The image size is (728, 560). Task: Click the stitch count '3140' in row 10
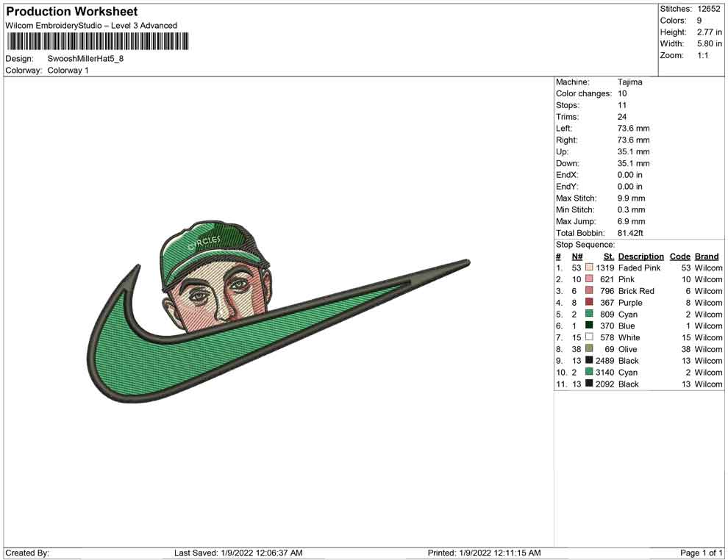tap(605, 372)
